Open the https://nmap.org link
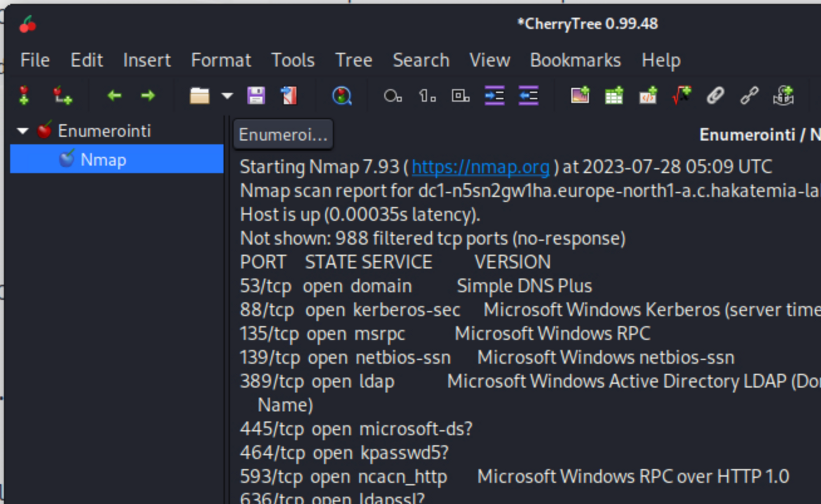 click(480, 167)
